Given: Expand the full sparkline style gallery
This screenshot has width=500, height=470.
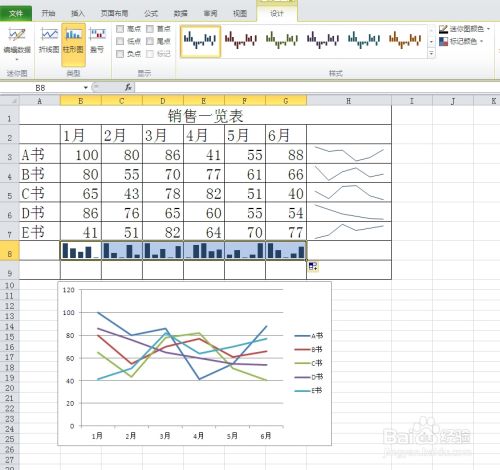Looking at the screenshot, I should (x=431, y=53).
